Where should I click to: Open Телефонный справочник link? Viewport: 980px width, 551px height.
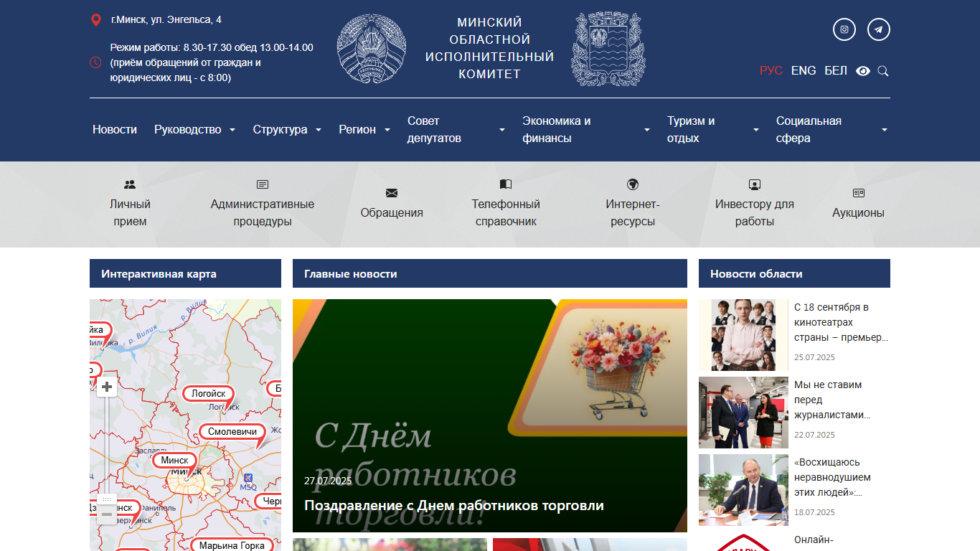point(506,213)
